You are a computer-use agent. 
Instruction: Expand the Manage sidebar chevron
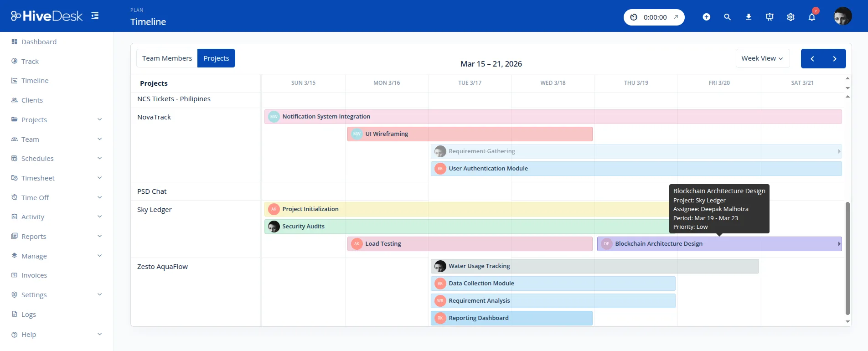99,256
